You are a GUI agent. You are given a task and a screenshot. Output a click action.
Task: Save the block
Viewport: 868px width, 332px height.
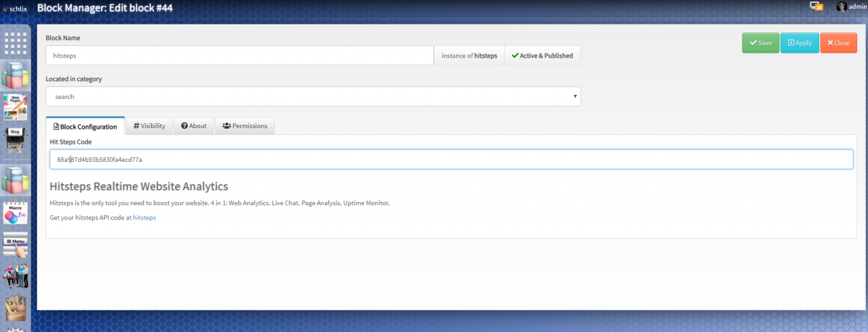click(760, 43)
